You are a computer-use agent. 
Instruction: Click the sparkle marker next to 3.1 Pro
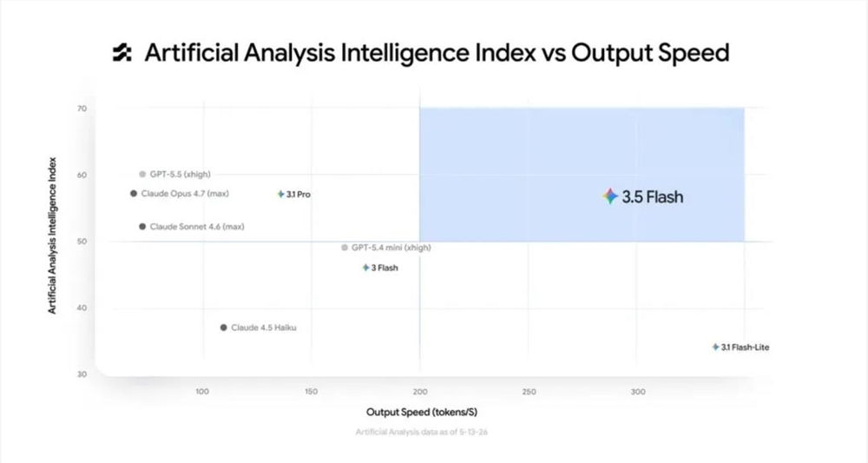281,194
